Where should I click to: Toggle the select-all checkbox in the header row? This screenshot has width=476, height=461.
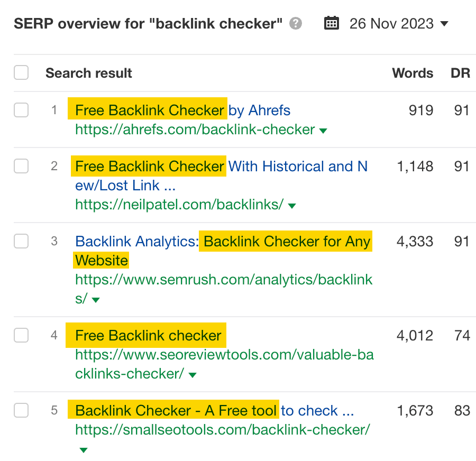click(x=21, y=72)
